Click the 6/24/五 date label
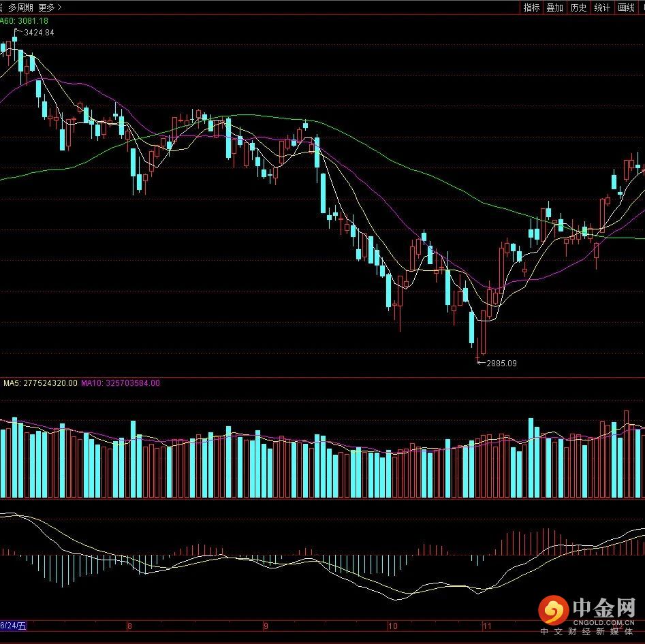The image size is (645, 644). pyautogui.click(x=13, y=626)
